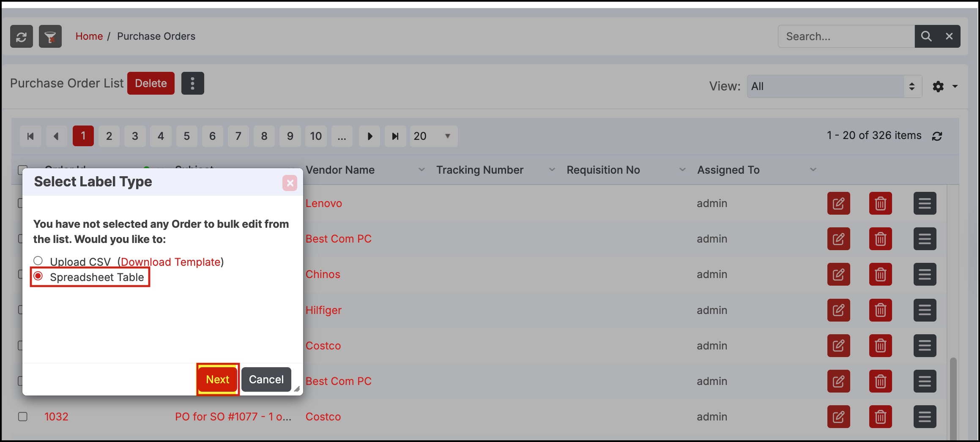Click the refresh icon beside the breadcrumb

click(x=22, y=36)
